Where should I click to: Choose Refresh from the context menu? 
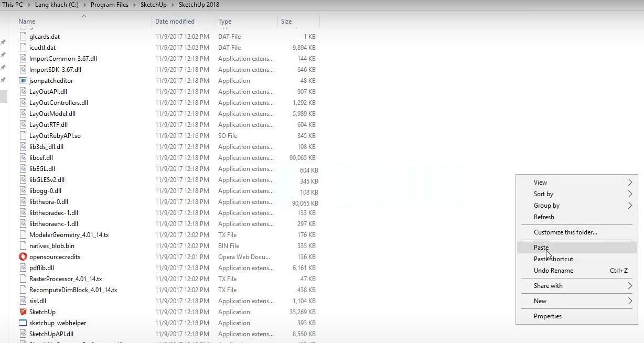[x=576, y=217]
